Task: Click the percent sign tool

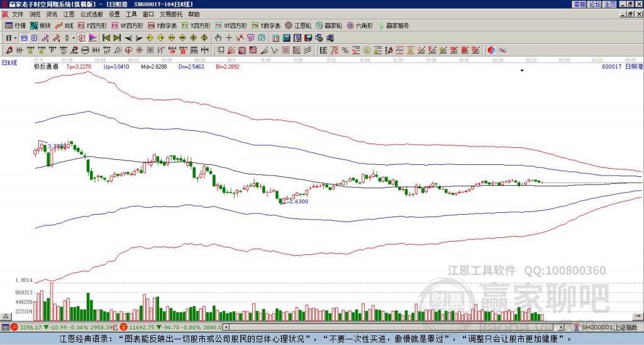Action: (x=345, y=50)
